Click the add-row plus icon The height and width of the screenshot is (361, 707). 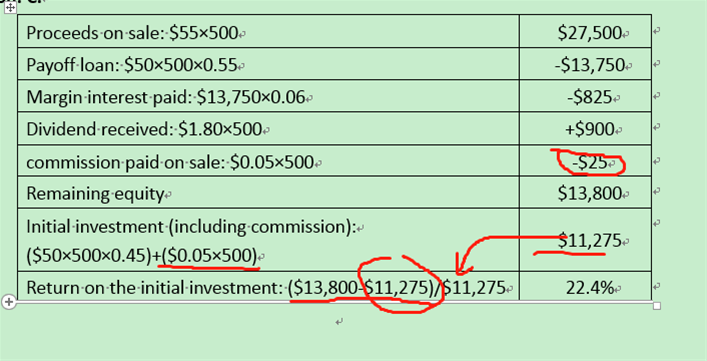8,302
